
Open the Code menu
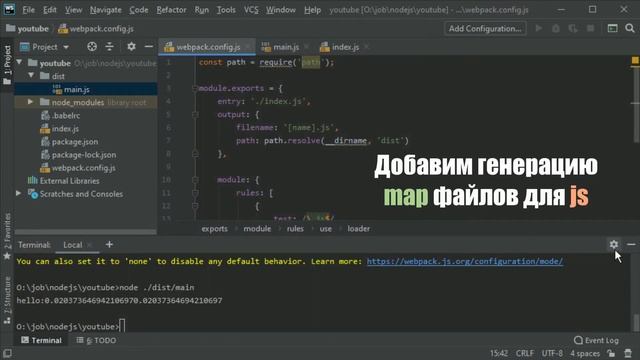138,9
